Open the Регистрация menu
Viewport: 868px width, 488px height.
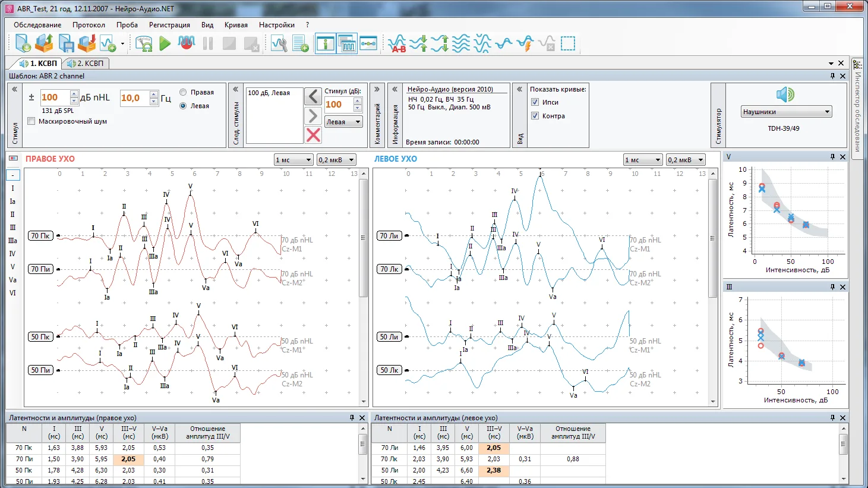click(169, 25)
